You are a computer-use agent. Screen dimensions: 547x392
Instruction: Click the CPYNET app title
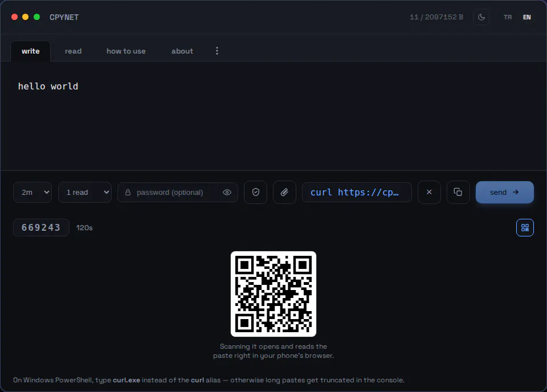64,17
